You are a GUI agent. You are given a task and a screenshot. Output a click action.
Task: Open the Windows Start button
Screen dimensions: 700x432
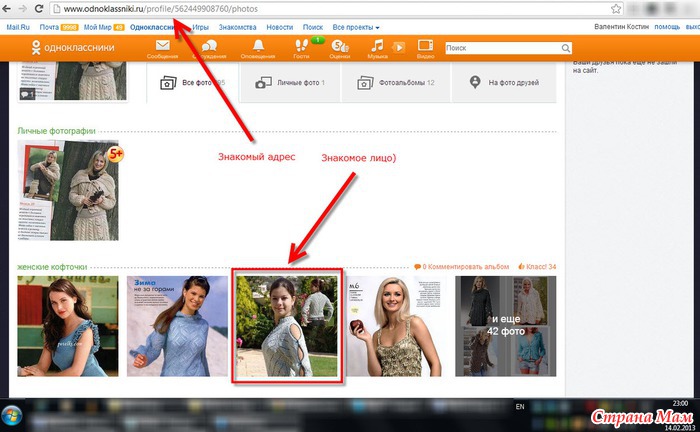tap(12, 415)
